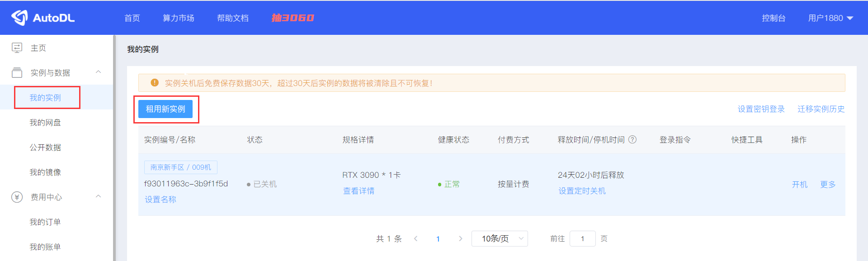Image resolution: width=868 pixels, height=261 pixels.
Task: Click the 规格详情 column header
Action: coord(358,140)
